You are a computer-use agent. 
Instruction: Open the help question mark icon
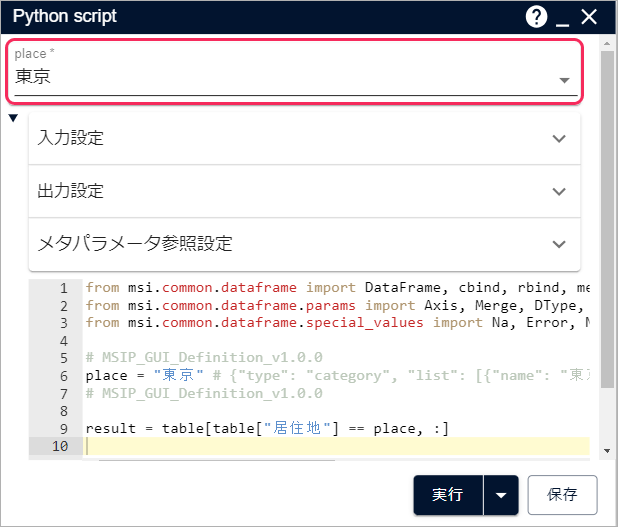coord(536,17)
